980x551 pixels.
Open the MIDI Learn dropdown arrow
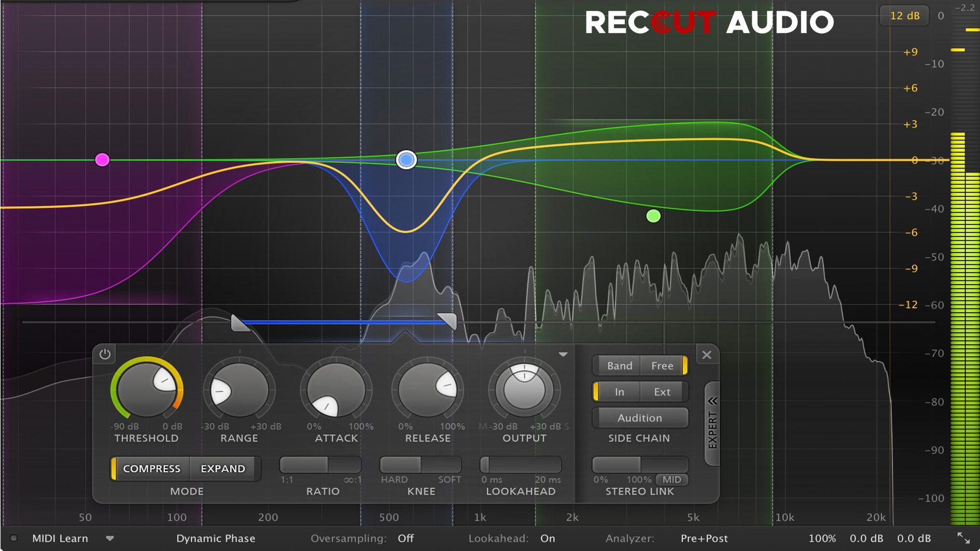tap(110, 539)
